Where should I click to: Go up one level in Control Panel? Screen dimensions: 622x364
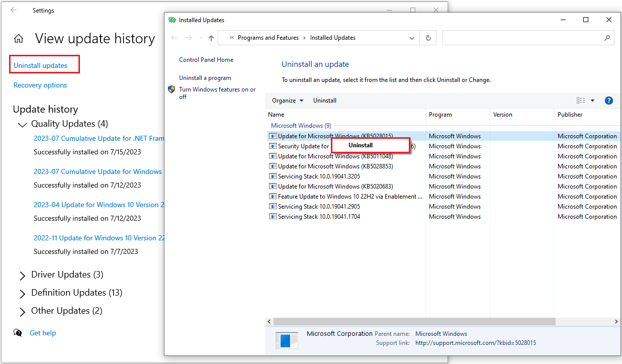[x=211, y=38]
